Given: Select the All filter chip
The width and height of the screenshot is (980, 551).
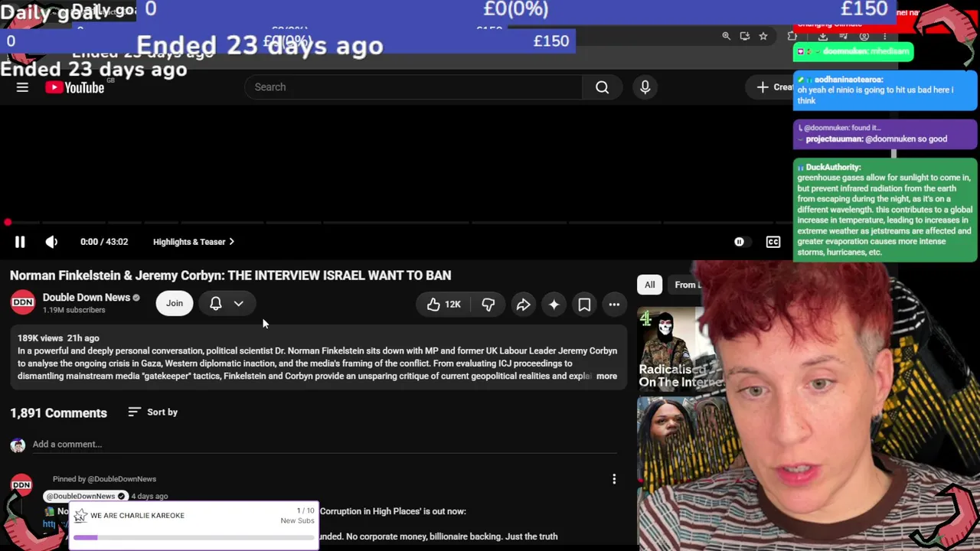Looking at the screenshot, I should click(649, 285).
